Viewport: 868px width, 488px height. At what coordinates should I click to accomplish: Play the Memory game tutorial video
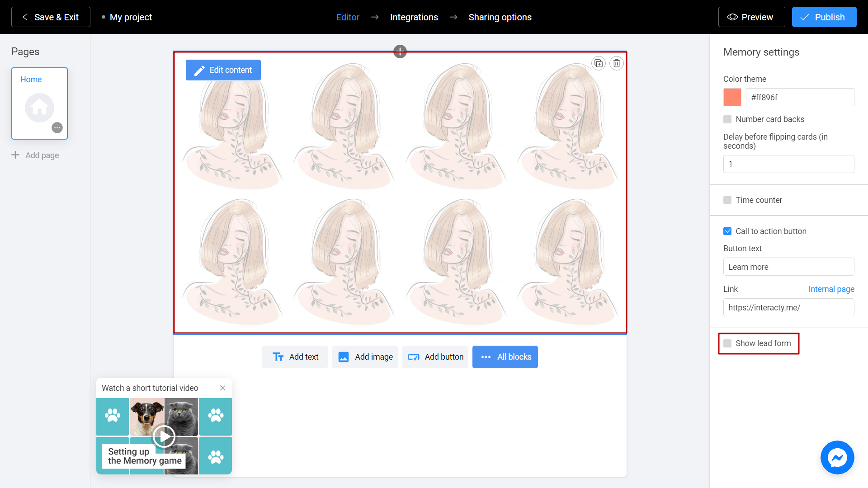pos(164,436)
